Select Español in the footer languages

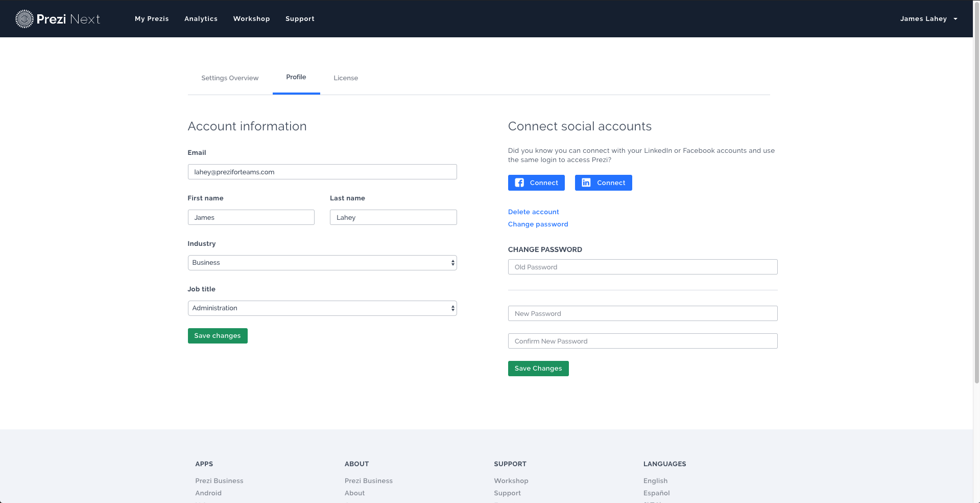point(656,493)
